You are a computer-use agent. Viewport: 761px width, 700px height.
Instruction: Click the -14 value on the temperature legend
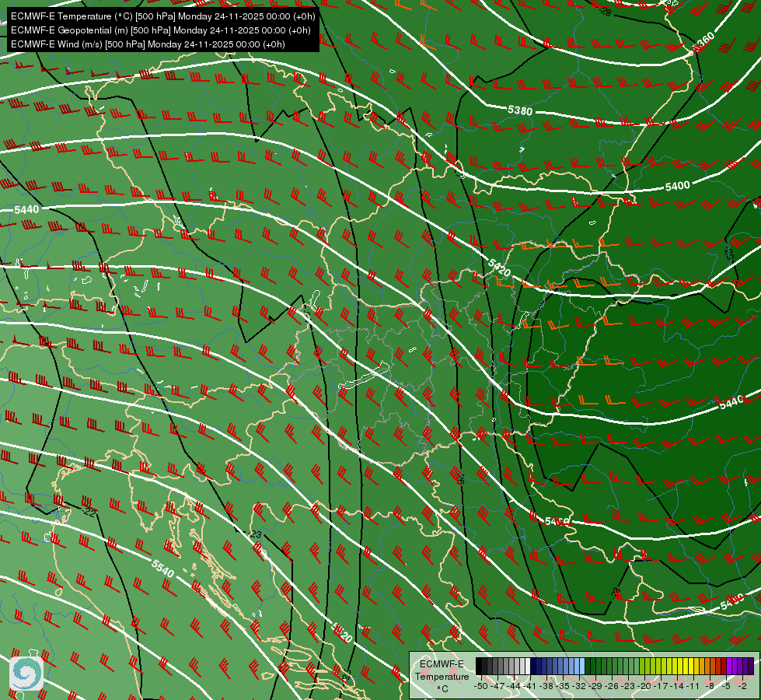(678, 686)
